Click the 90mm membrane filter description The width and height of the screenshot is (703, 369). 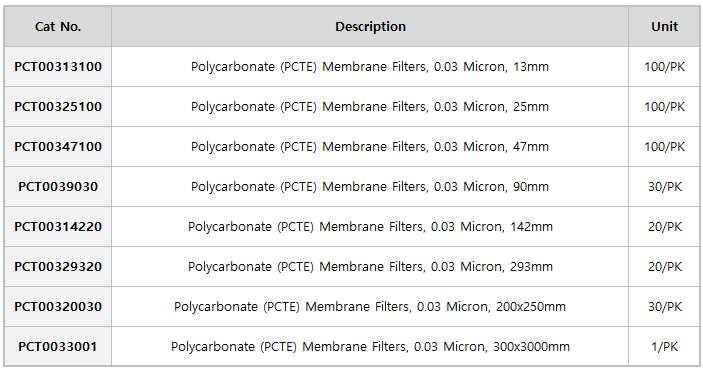370,187
